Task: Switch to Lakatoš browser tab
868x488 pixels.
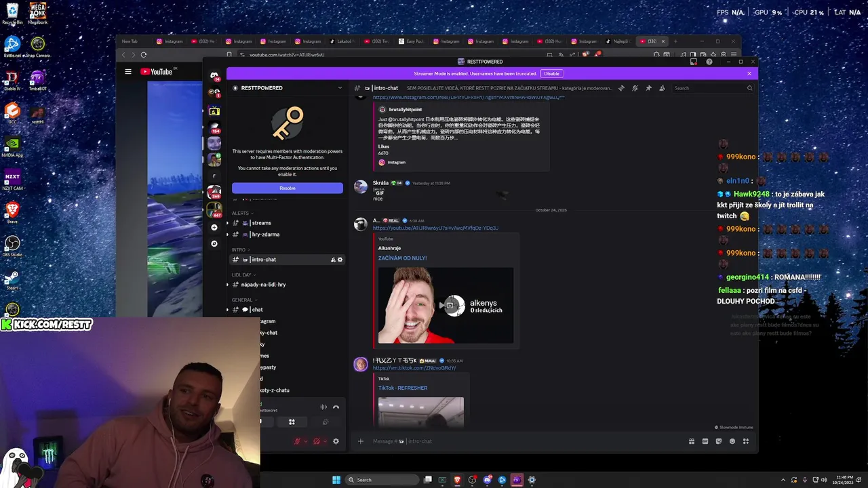Action: coord(343,41)
